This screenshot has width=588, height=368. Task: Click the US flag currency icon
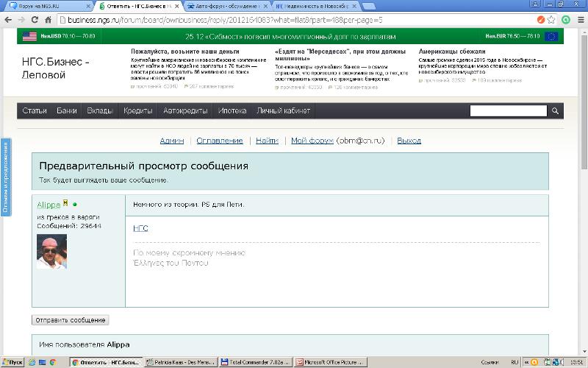(x=29, y=35)
